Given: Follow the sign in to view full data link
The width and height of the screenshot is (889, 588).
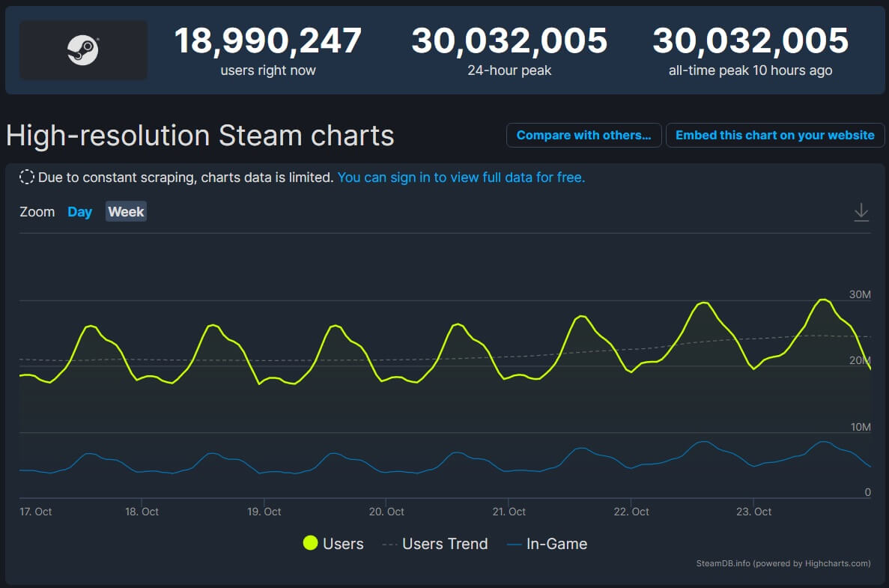Looking at the screenshot, I should pos(461,178).
